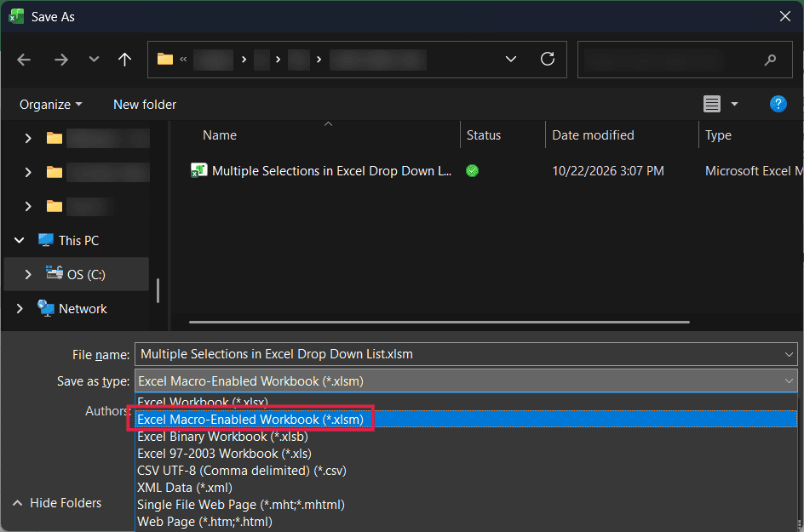Click the navigation pane vertical scrollbar
Image resolution: width=804 pixels, height=532 pixels.
click(x=158, y=290)
